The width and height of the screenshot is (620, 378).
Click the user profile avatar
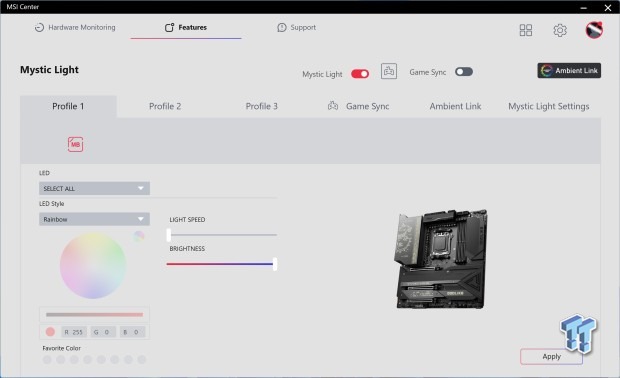pos(594,30)
